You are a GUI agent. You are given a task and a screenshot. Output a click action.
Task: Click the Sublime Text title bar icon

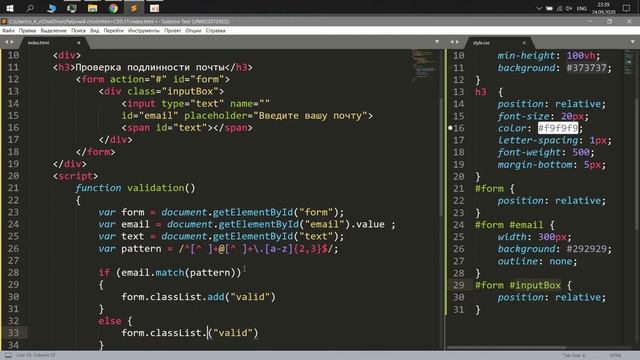coord(4,21)
